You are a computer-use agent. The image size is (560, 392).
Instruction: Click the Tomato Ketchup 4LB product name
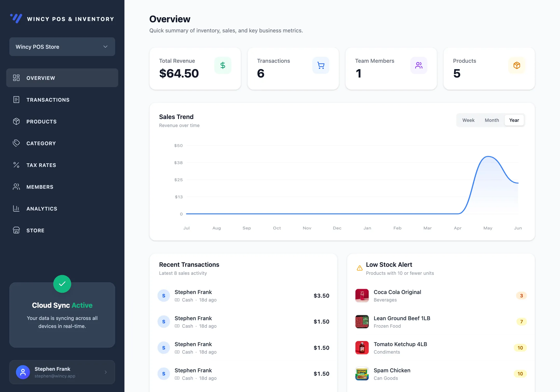pyautogui.click(x=400, y=344)
